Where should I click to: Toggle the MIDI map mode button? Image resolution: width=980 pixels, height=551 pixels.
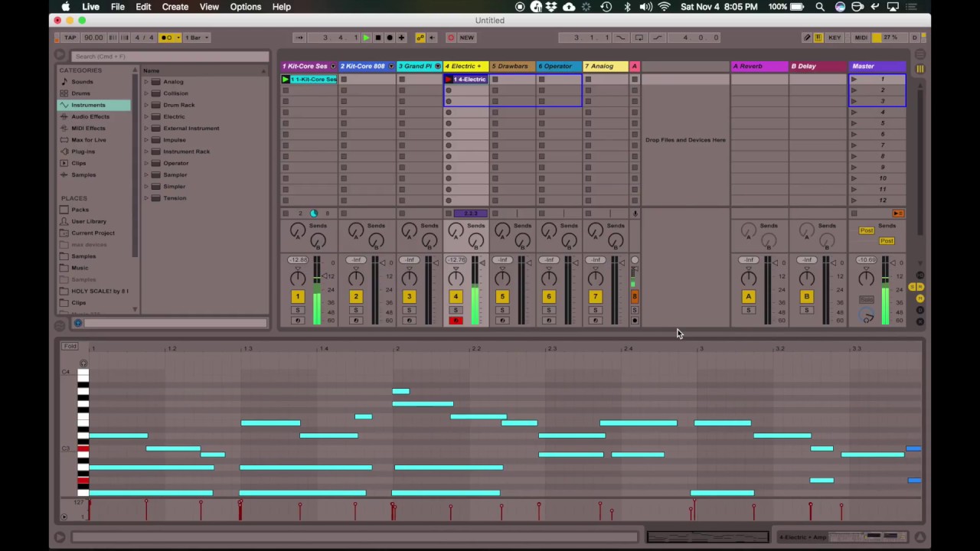tap(861, 37)
